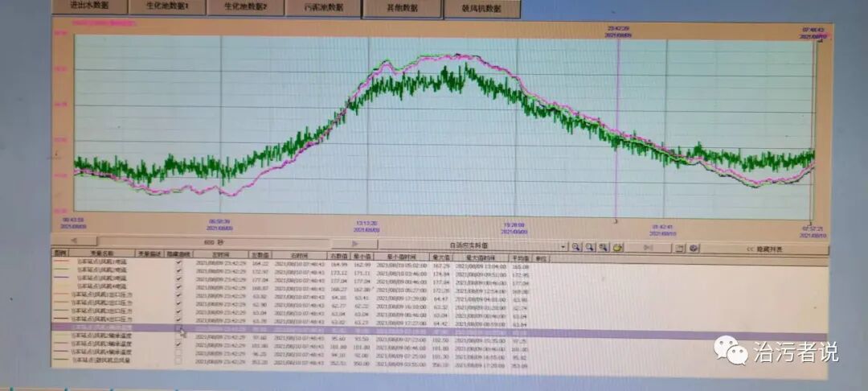Toggle hide-curve checkbox in the highlighted purple row
868x391 pixels.
178,328
